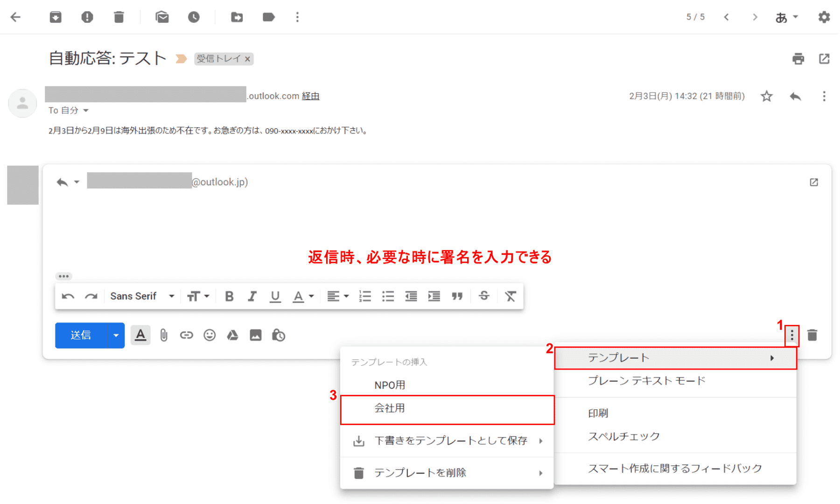This screenshot has height=504, width=840.
Task: Choose 印刷 from the menu
Action: pyautogui.click(x=675, y=413)
